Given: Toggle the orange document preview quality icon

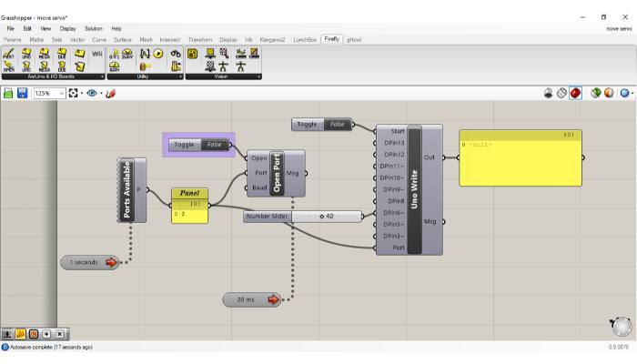Looking at the screenshot, I should point(609,93).
